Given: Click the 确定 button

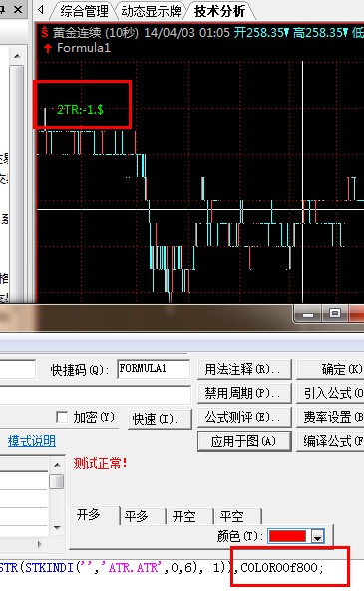Looking at the screenshot, I should pos(330,369).
